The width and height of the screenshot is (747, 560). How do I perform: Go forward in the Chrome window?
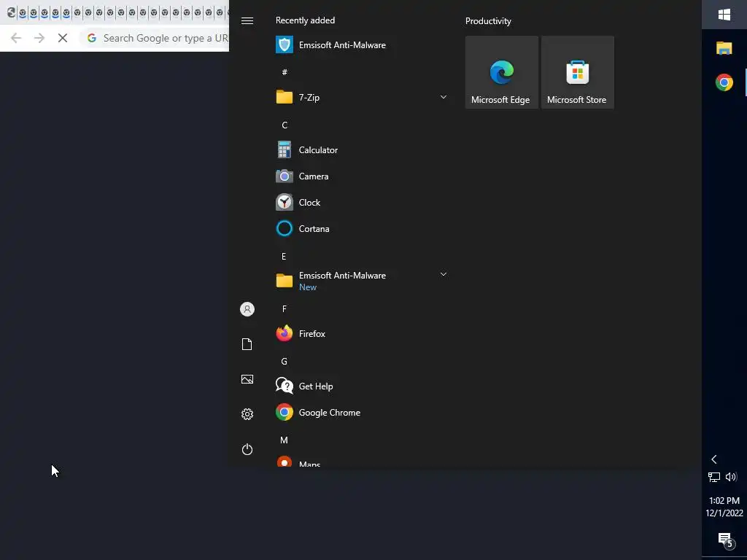[x=39, y=38]
